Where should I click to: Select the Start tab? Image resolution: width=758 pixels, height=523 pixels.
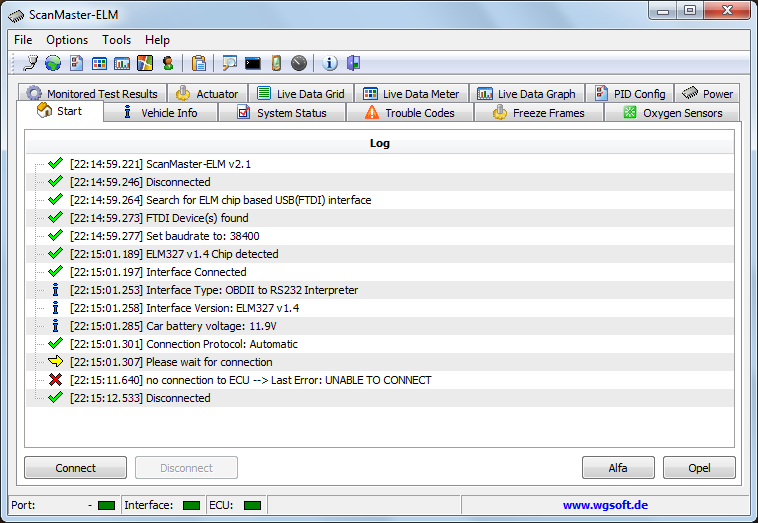pyautogui.click(x=60, y=111)
